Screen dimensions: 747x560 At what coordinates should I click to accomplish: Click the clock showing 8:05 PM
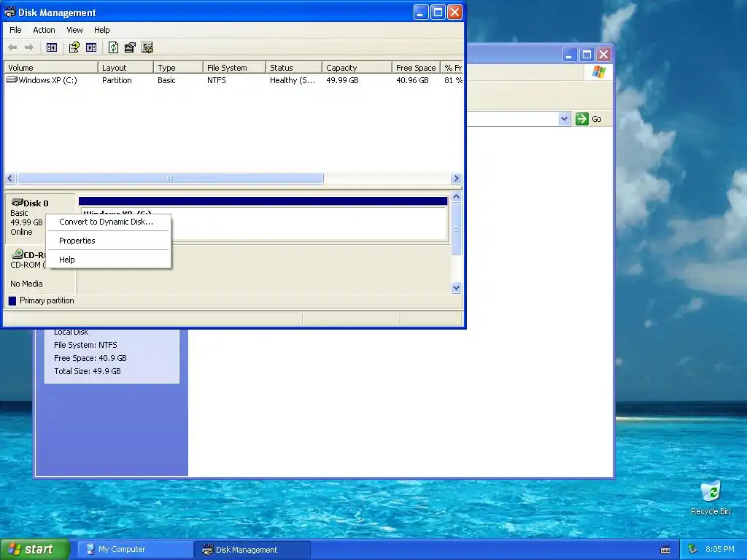click(719, 550)
